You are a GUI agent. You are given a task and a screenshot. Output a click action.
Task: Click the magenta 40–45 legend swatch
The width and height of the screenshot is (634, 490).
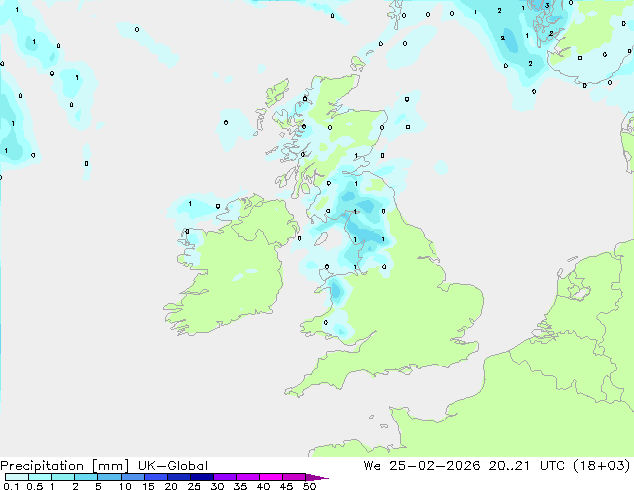point(271,477)
